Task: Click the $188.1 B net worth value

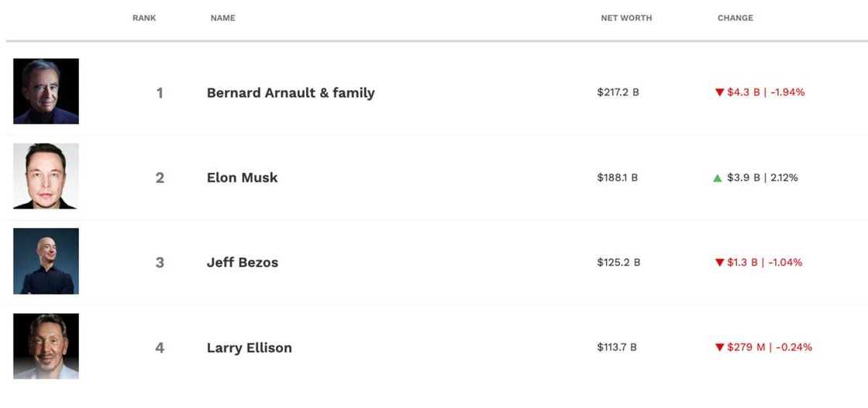Action: tap(617, 178)
